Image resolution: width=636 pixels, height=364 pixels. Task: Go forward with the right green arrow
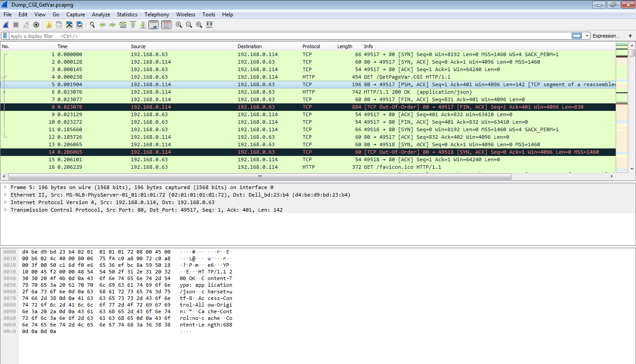[112, 25]
